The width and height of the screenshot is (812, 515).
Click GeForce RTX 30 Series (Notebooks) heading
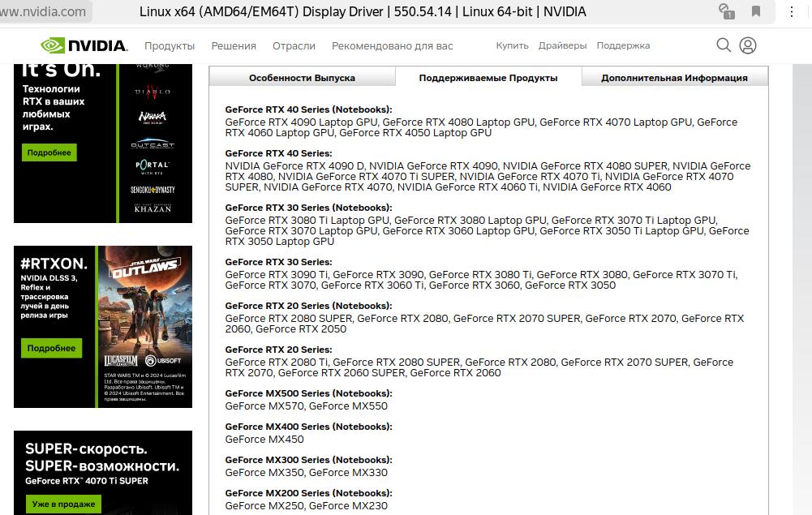[308, 208]
